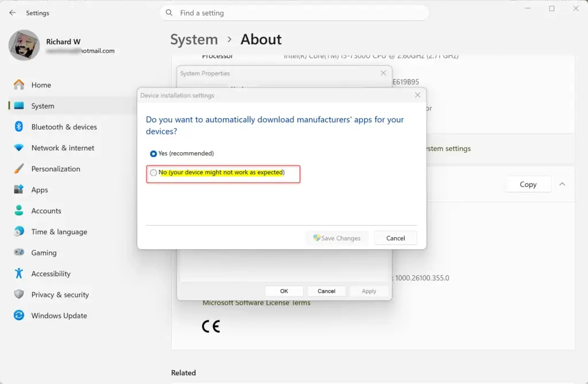
Task: Click the Accessibility figure icon
Action: pos(19,273)
